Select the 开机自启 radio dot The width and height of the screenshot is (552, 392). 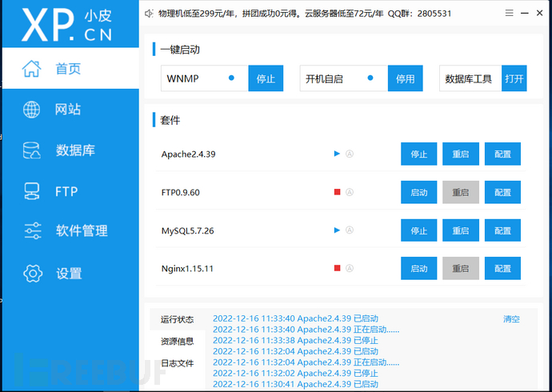click(370, 78)
